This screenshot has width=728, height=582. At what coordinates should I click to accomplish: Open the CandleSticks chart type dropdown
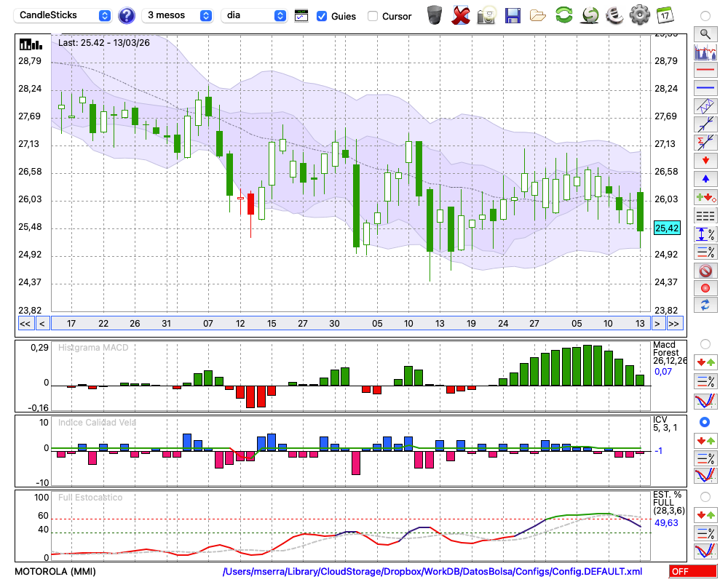tap(63, 15)
